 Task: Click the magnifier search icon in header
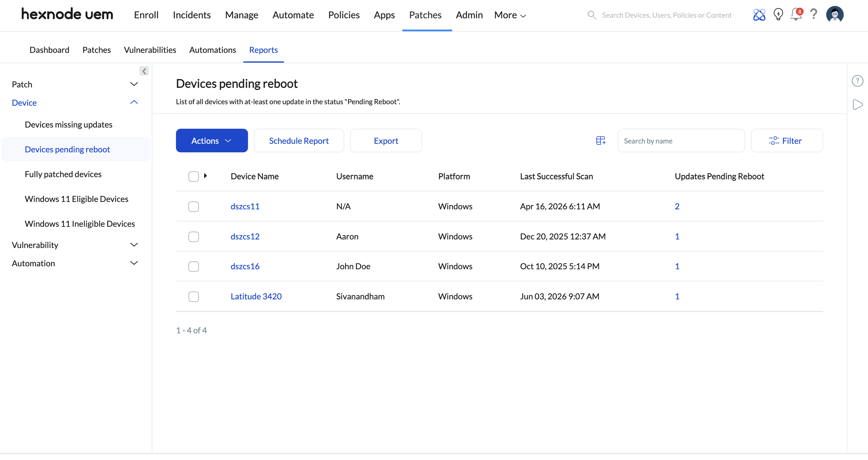pos(592,15)
